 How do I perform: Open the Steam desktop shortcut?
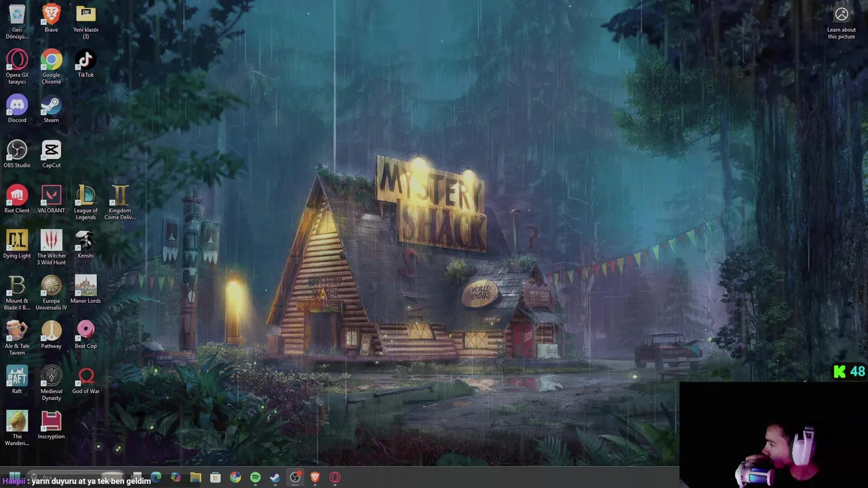pos(51,108)
